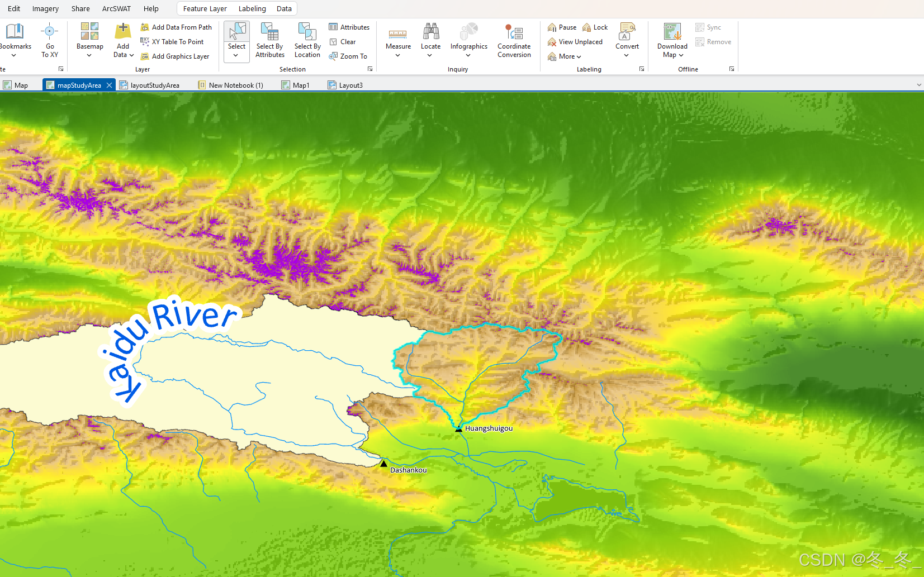Open the ArcSWAT ribbon tab
Viewport: 924px width, 577px height.
[116, 8]
